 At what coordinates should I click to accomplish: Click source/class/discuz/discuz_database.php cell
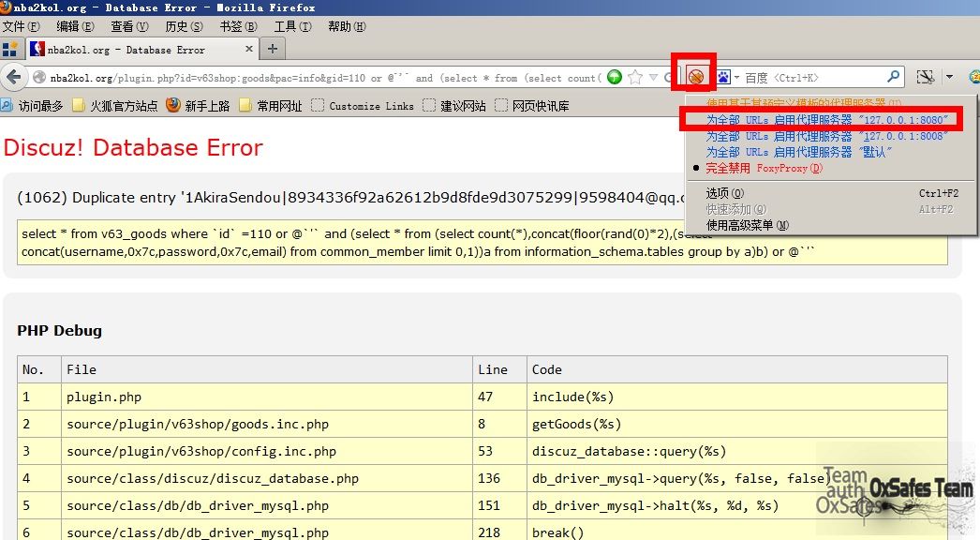[x=267, y=478]
